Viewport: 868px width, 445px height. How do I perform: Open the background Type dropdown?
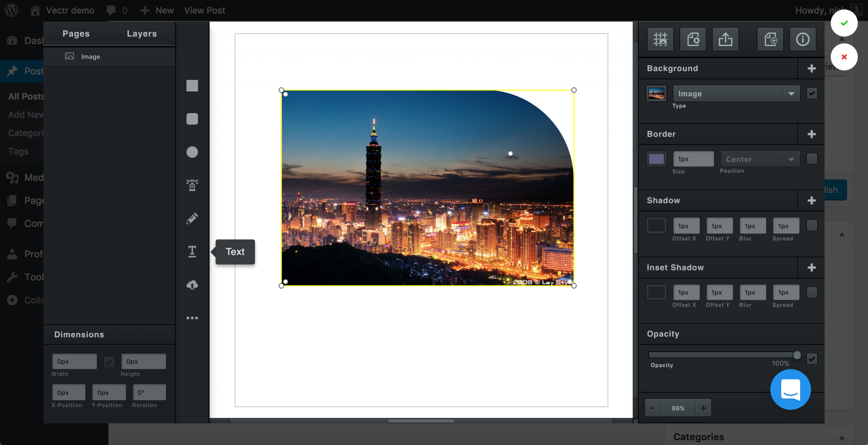point(736,93)
